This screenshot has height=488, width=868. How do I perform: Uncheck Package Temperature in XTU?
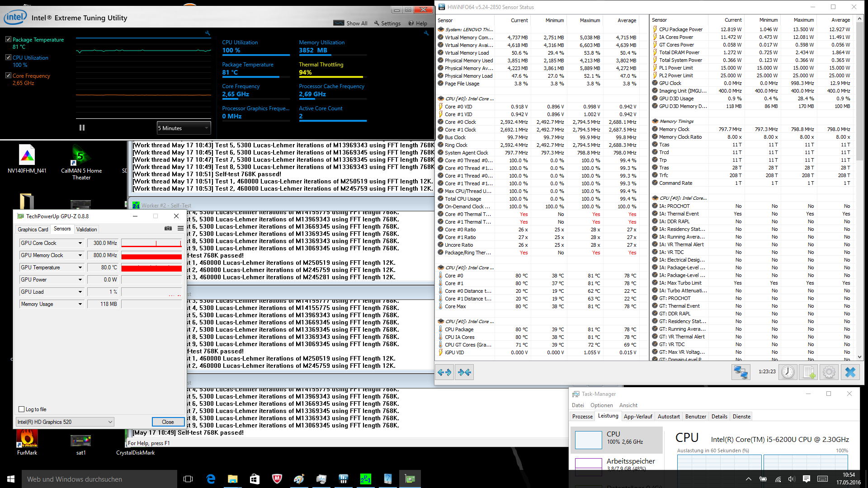(x=8, y=39)
